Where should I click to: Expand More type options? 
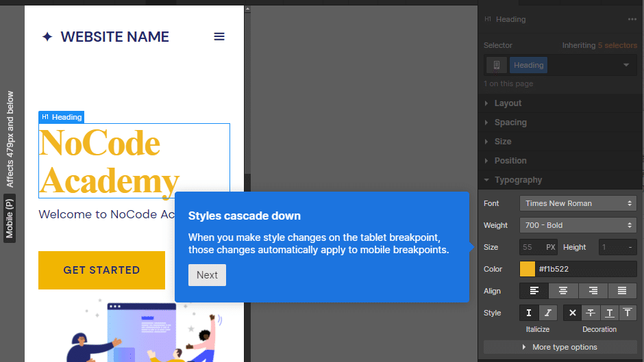coord(560,347)
